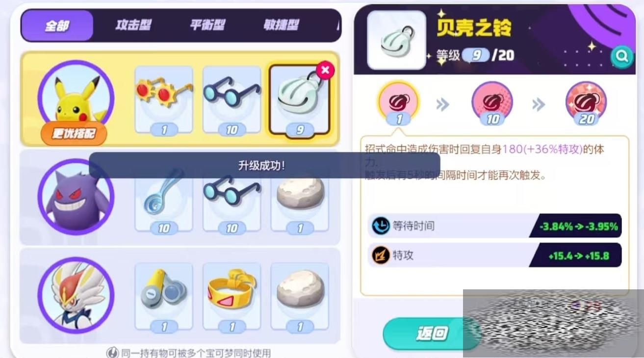Image resolution: width=644 pixels, height=358 pixels.
Task: Remove Shell Bell with the red X
Action: point(324,70)
